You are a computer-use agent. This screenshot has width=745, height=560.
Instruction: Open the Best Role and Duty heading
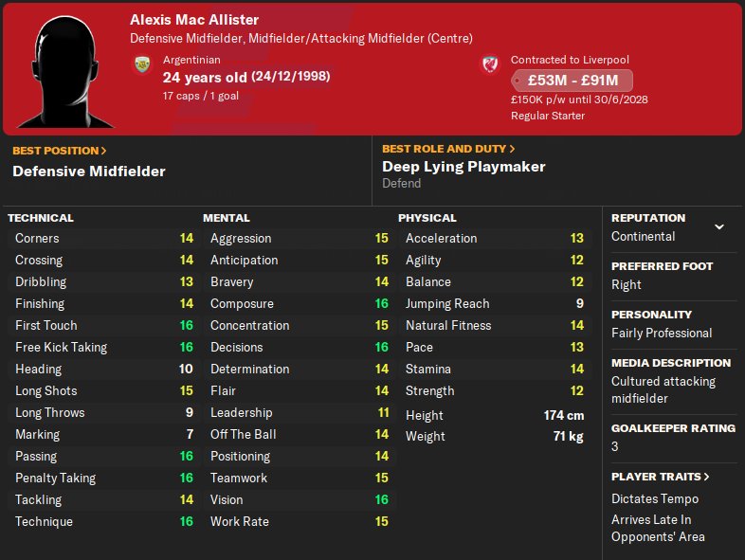(x=448, y=149)
